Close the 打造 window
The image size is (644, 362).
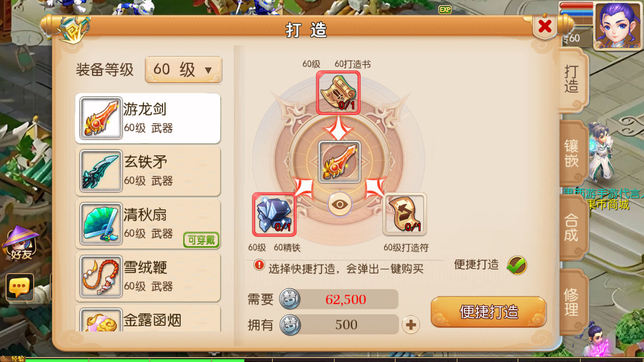tap(545, 27)
